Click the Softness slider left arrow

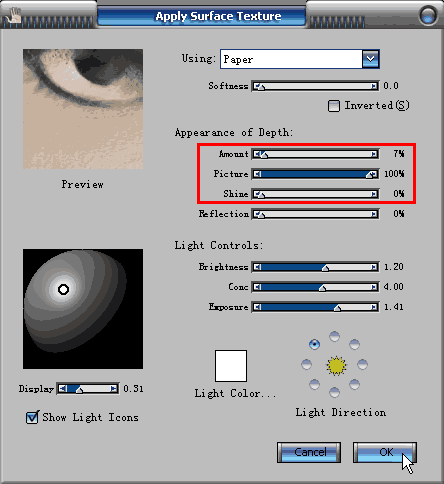(x=257, y=86)
